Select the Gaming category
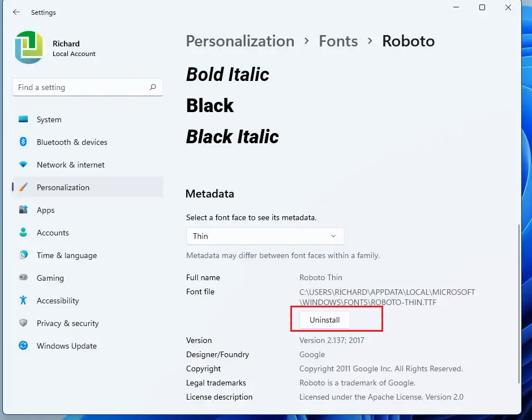 point(88,278)
